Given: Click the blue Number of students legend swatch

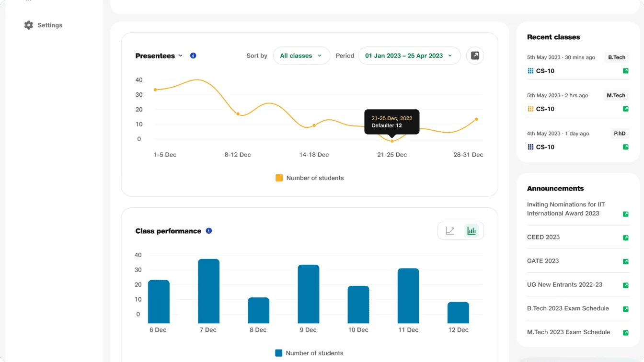Looking at the screenshot, I should point(279,353).
